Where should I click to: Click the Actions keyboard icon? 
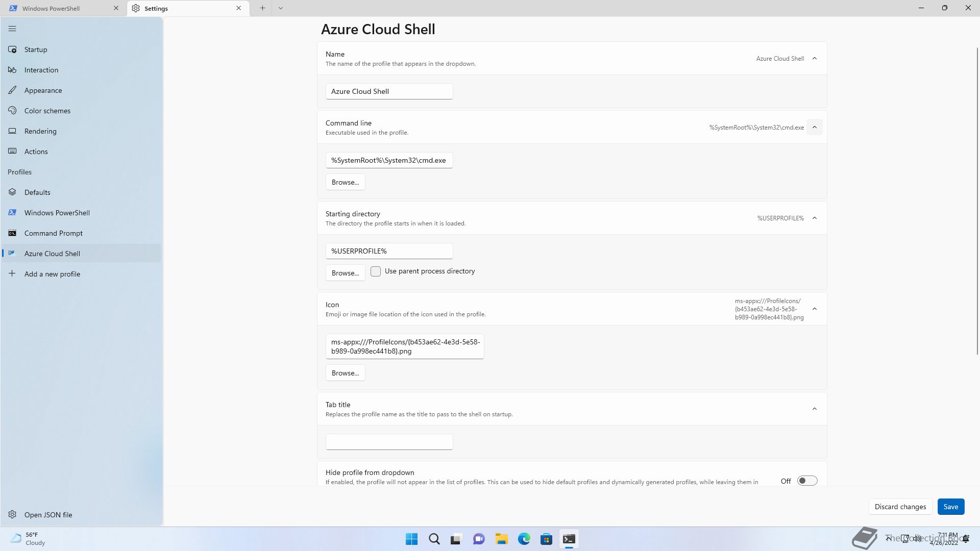pyautogui.click(x=12, y=152)
